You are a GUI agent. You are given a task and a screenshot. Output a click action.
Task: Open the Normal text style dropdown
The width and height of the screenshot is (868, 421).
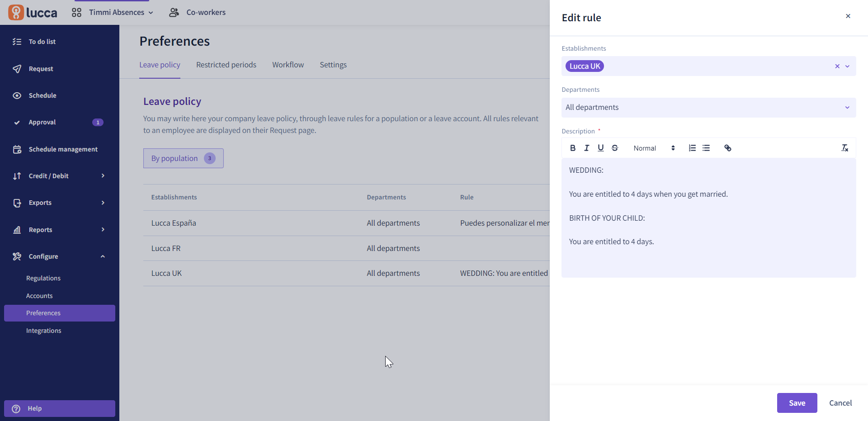coord(654,148)
